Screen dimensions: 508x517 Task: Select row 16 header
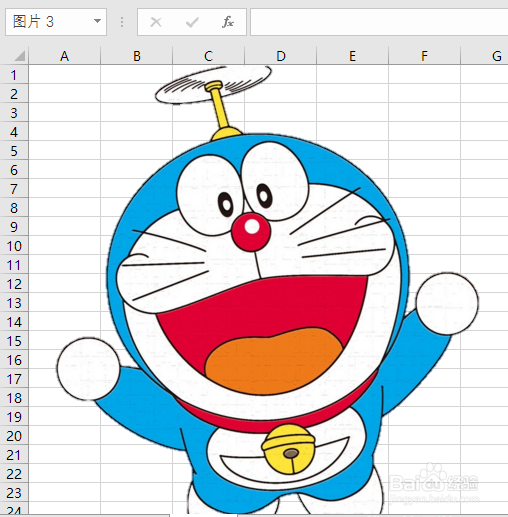point(14,359)
